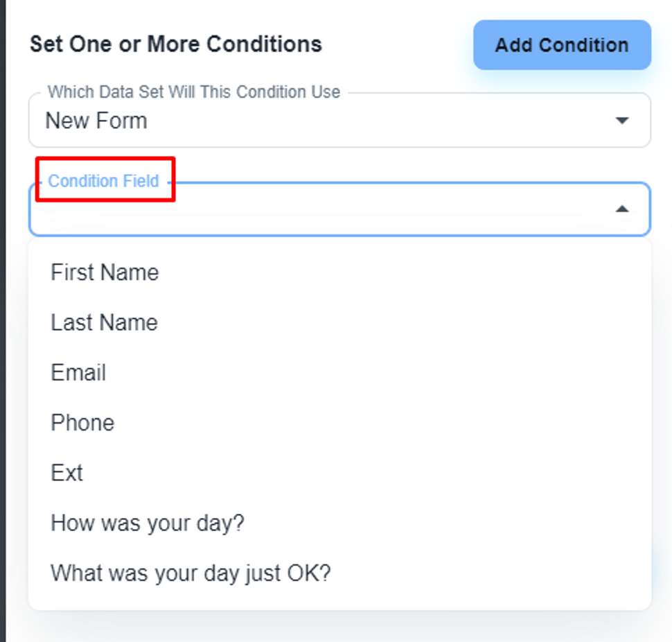
Task: Select "First Name" from the list
Action: click(x=105, y=272)
